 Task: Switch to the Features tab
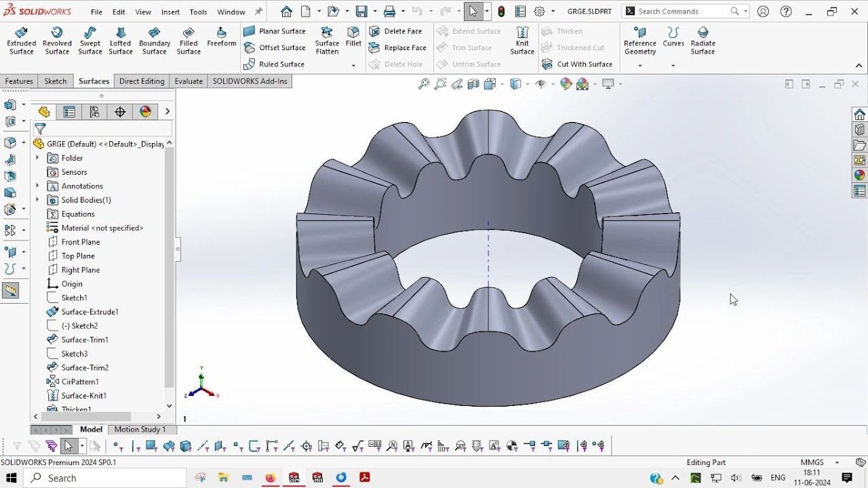pos(19,81)
